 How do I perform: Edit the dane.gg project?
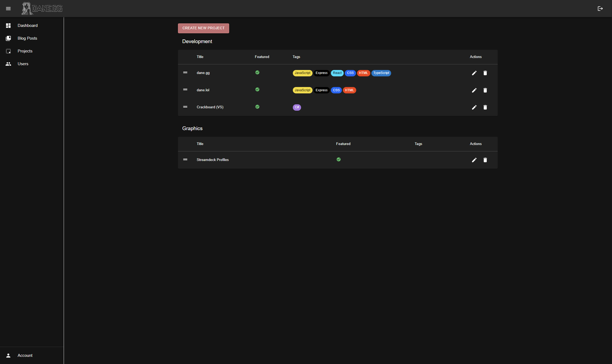click(x=474, y=73)
